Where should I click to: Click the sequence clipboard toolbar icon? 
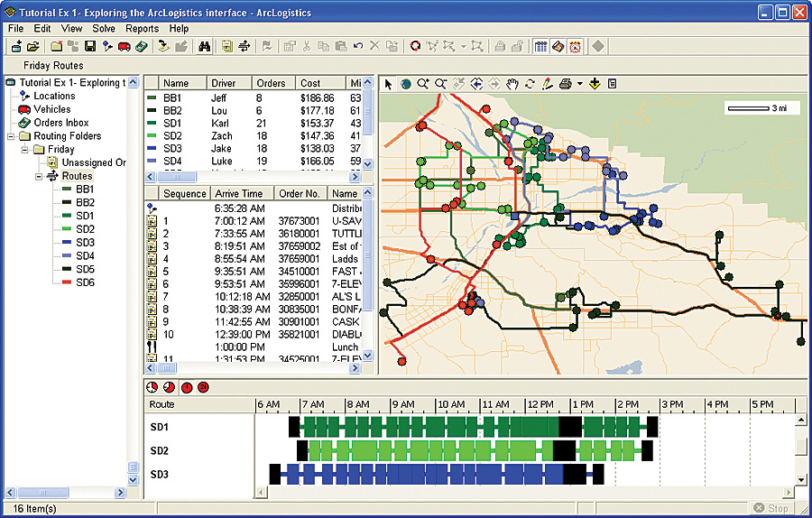click(226, 47)
